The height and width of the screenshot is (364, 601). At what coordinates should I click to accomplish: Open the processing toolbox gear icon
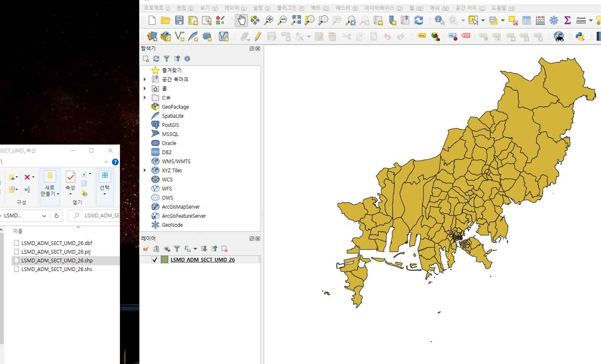tap(554, 20)
